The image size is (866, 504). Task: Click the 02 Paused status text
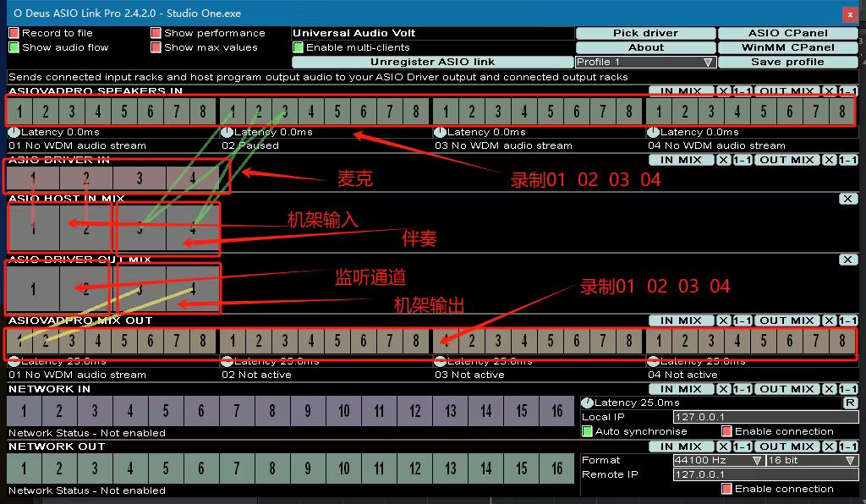(250, 145)
